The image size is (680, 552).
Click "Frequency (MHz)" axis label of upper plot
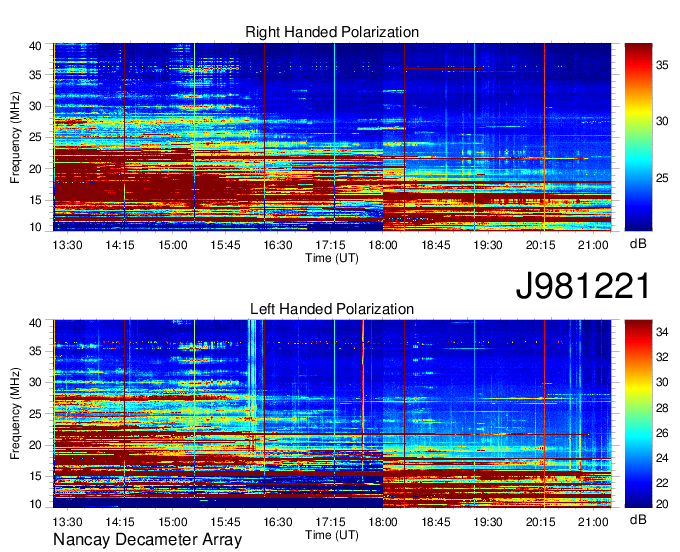click(15, 137)
